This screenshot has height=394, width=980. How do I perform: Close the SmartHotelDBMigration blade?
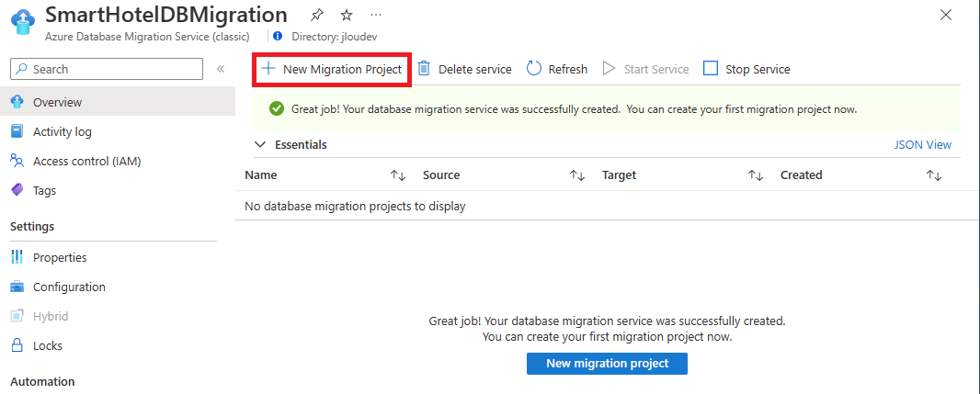click(x=946, y=16)
